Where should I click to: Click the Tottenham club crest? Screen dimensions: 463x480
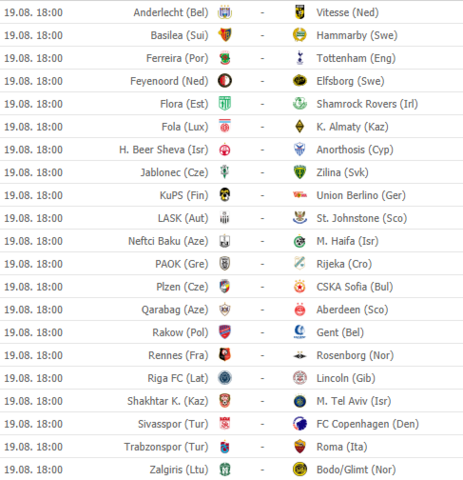[x=300, y=58]
